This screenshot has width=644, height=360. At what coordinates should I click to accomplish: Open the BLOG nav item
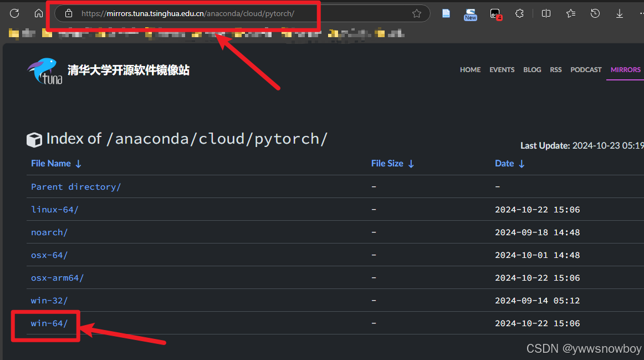(532, 70)
